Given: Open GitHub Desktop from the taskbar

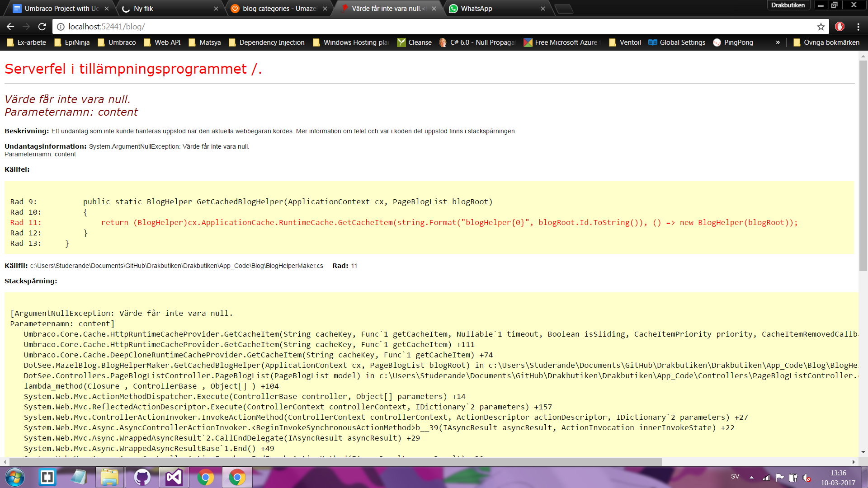Looking at the screenshot, I should coord(142,477).
